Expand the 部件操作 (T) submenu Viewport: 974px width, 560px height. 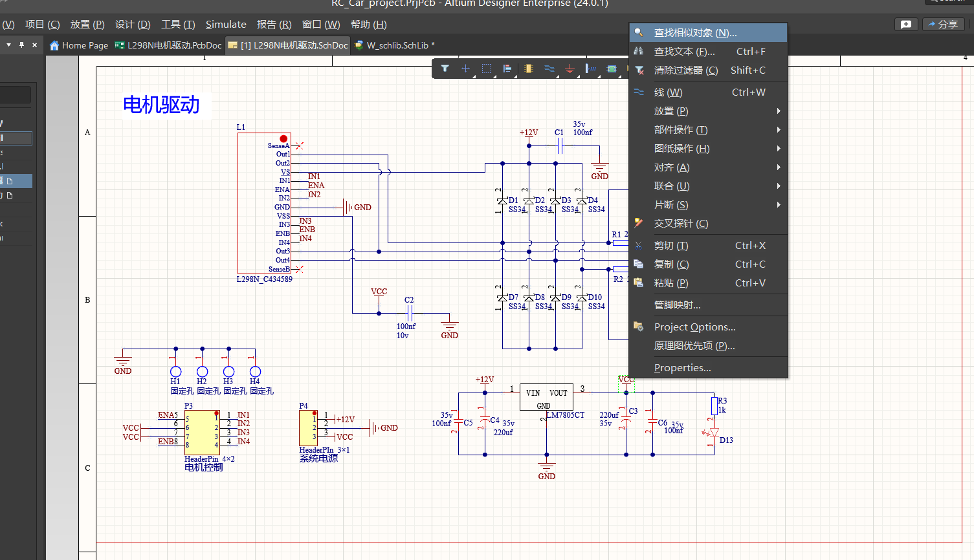(708, 129)
